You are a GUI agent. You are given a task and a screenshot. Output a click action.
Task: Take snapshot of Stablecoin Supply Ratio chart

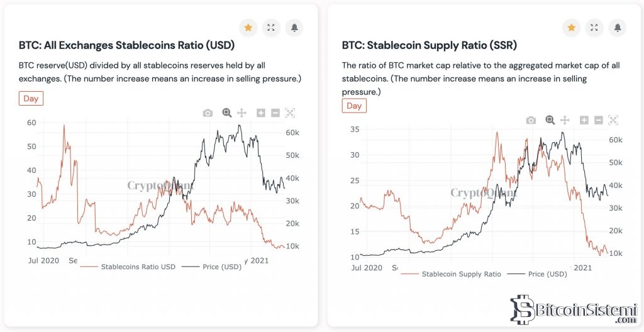pyautogui.click(x=531, y=120)
